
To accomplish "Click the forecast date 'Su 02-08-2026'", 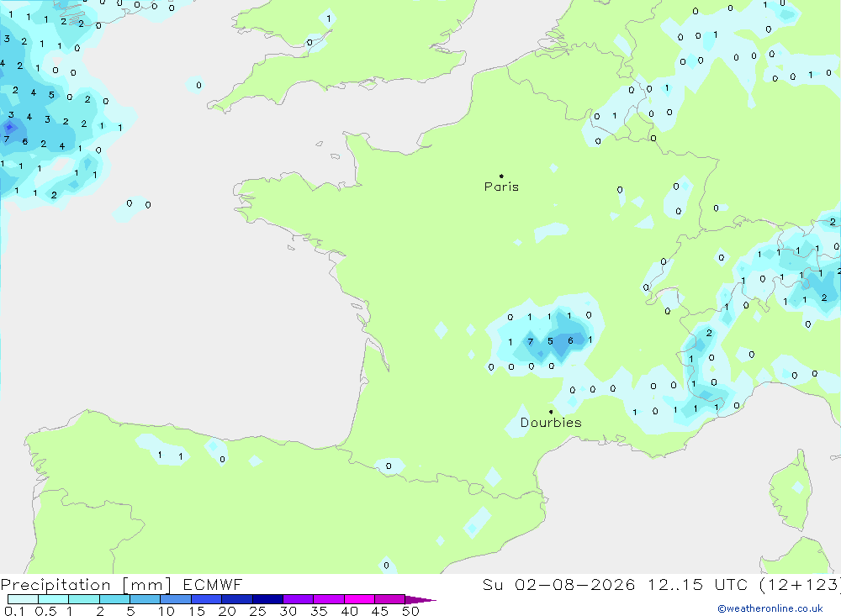I will 558,584.
